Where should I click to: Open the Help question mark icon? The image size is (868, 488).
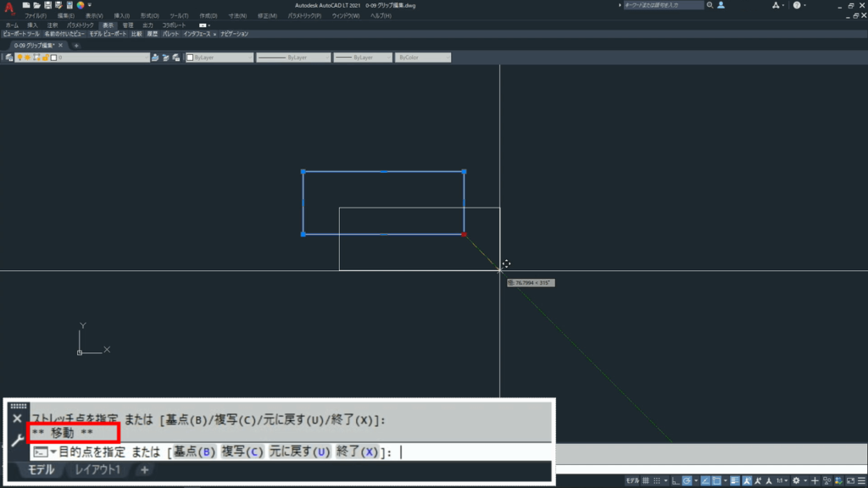(797, 5)
